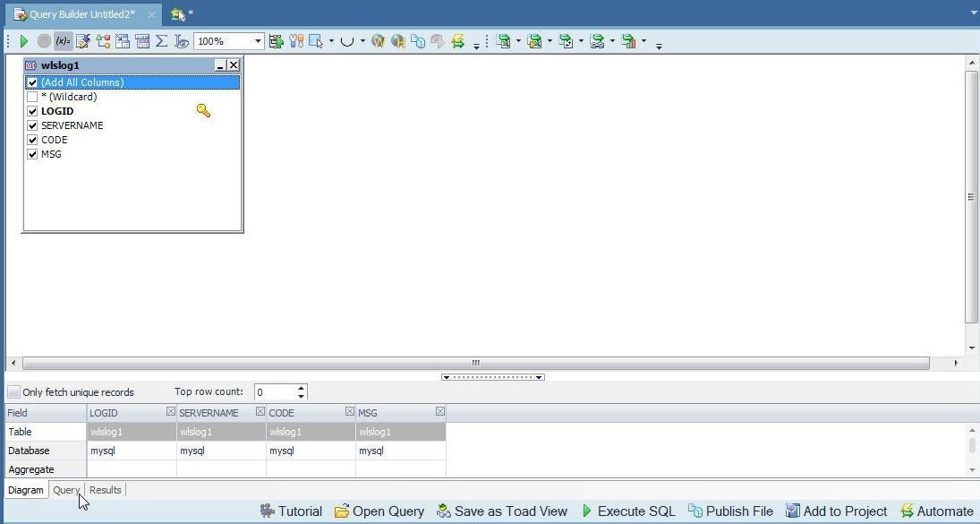
Task: Uncheck the MSG column checkbox
Action: (x=32, y=154)
